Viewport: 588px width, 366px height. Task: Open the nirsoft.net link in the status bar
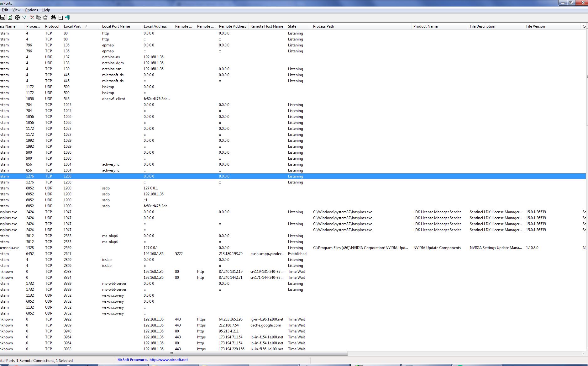pos(169,360)
